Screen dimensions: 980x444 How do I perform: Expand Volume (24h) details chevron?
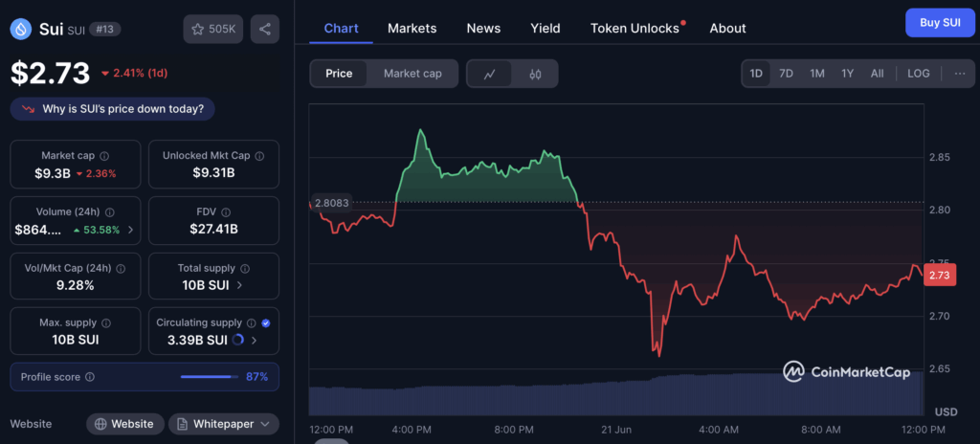point(130,230)
